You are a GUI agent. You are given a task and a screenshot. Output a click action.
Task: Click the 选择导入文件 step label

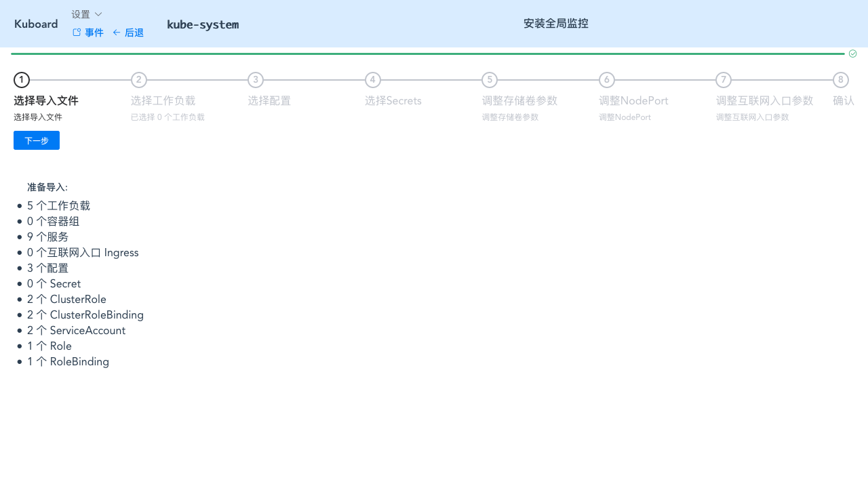[x=46, y=100]
